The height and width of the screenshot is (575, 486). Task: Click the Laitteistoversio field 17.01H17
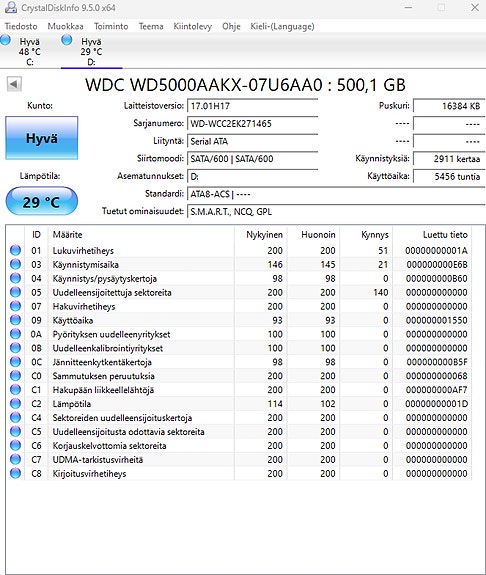[x=252, y=106]
